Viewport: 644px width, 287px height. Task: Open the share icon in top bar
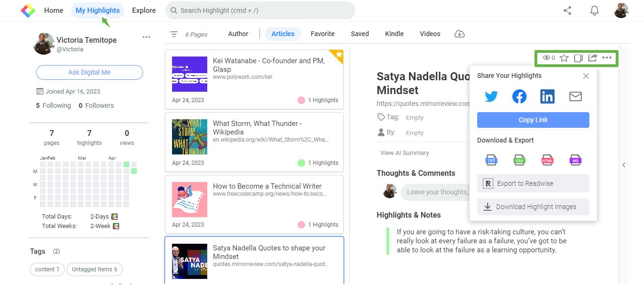tap(567, 10)
